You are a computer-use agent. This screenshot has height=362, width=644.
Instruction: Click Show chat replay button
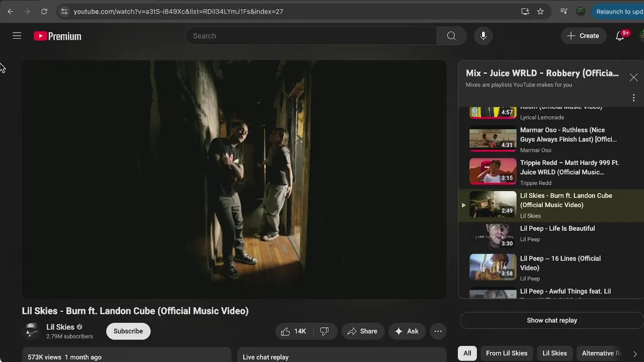tap(552, 320)
